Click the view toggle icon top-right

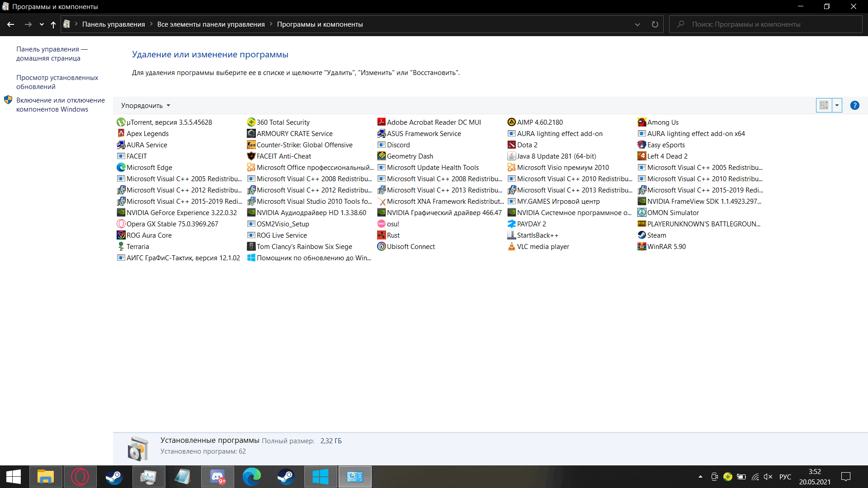coord(824,105)
